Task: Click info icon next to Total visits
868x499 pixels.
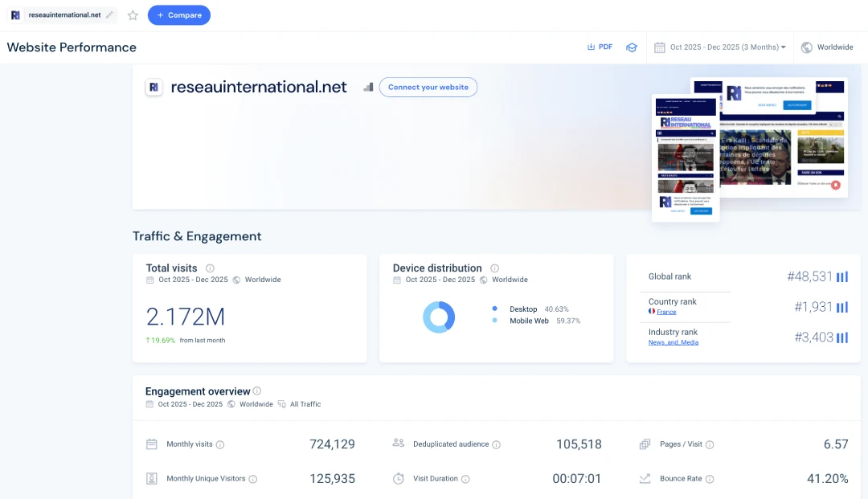Action: 210,268
